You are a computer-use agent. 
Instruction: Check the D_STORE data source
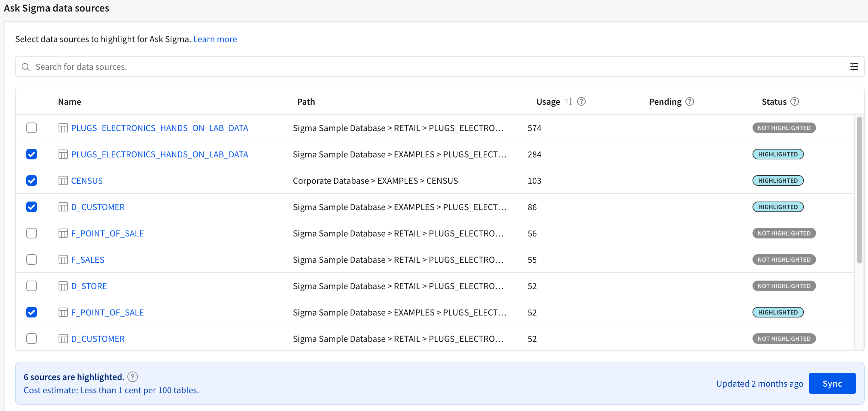(31, 286)
